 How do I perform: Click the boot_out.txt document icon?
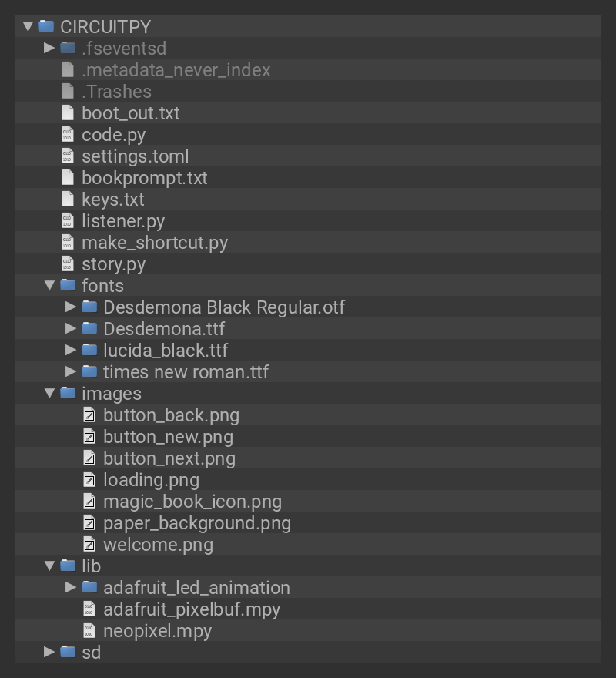68,112
